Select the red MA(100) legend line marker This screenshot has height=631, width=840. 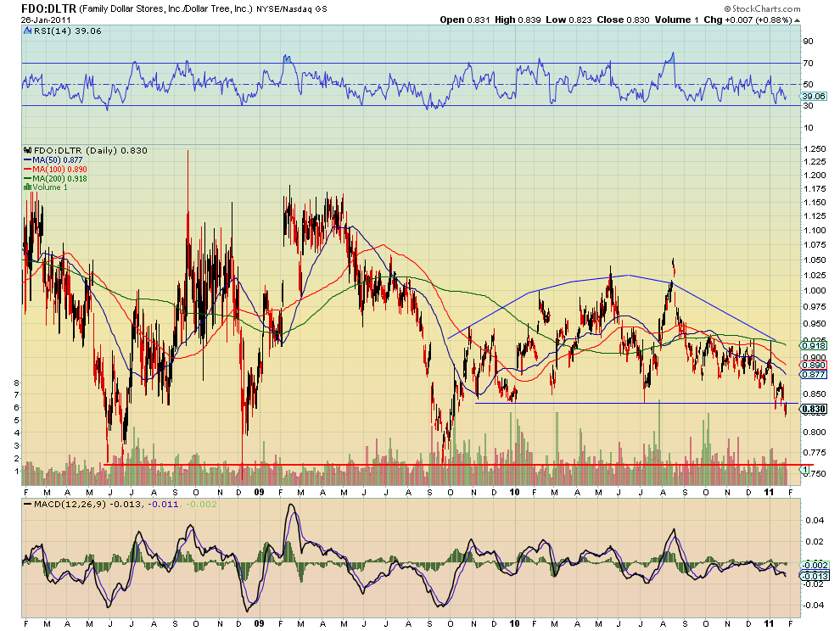point(28,170)
